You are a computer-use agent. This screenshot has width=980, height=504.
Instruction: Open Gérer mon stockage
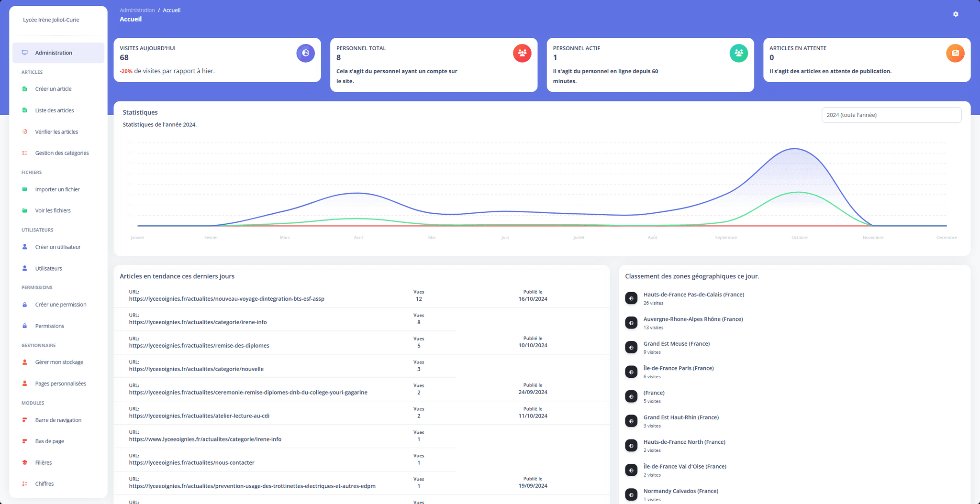click(x=59, y=362)
